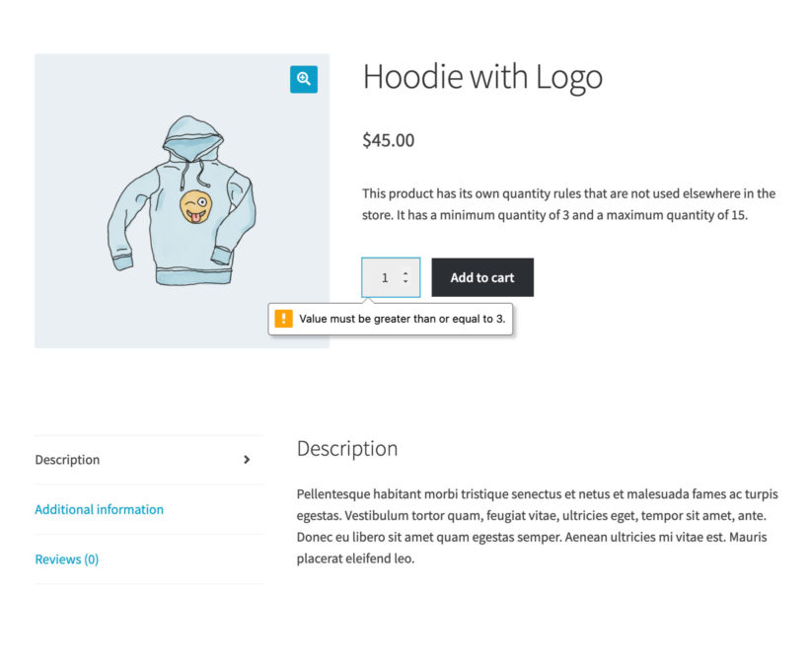
Task: Click the Description heading above the paragraph
Action: tap(346, 448)
